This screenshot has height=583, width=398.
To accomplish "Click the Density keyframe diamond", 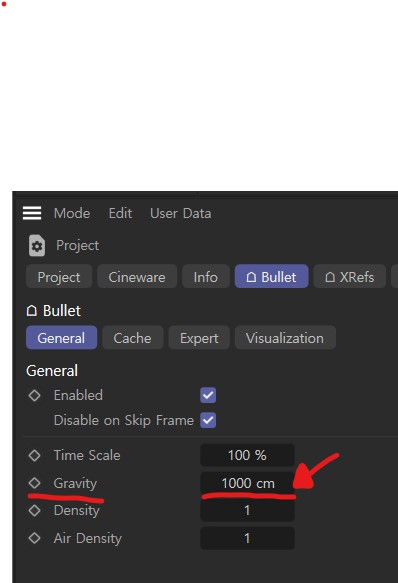I will click(35, 510).
